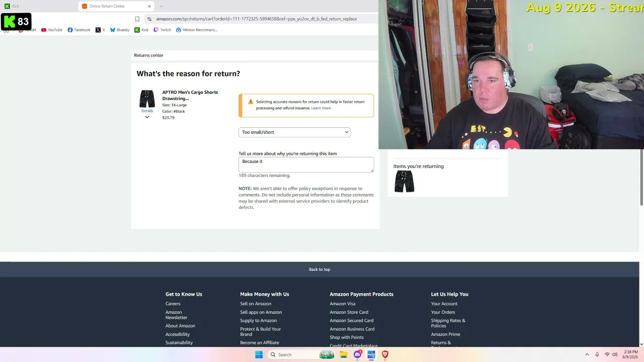644x362 pixels.
Task: Open the Sustainability footer link
Action: coord(179,343)
